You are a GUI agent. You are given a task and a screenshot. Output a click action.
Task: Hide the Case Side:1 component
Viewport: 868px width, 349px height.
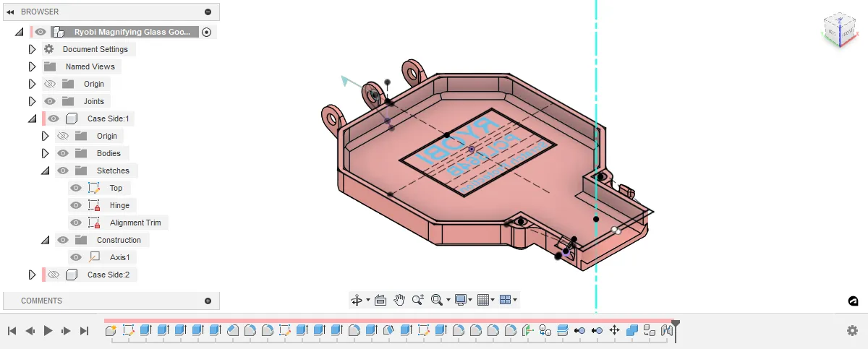click(x=54, y=119)
